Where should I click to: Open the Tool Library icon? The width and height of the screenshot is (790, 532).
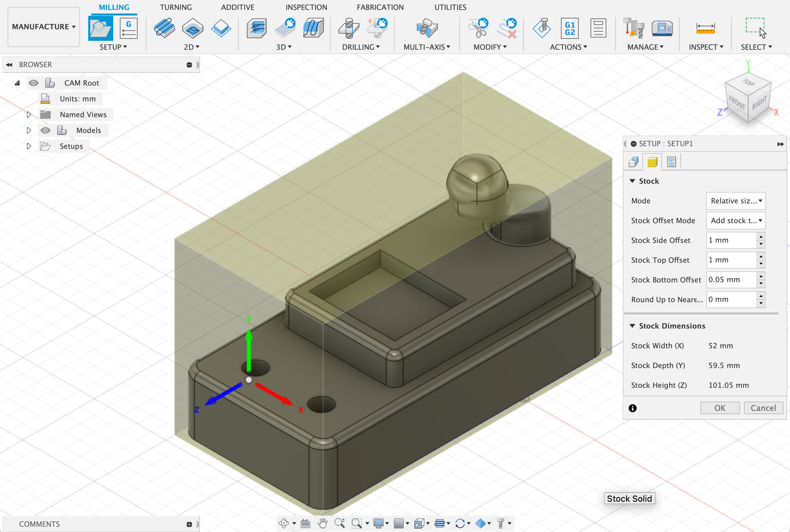pyautogui.click(x=633, y=28)
